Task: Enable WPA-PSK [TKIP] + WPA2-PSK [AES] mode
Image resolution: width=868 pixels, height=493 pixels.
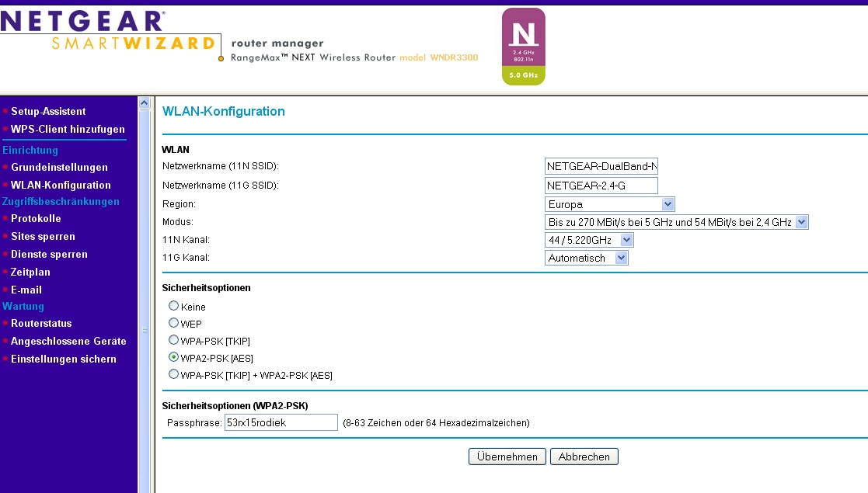Action: click(174, 374)
